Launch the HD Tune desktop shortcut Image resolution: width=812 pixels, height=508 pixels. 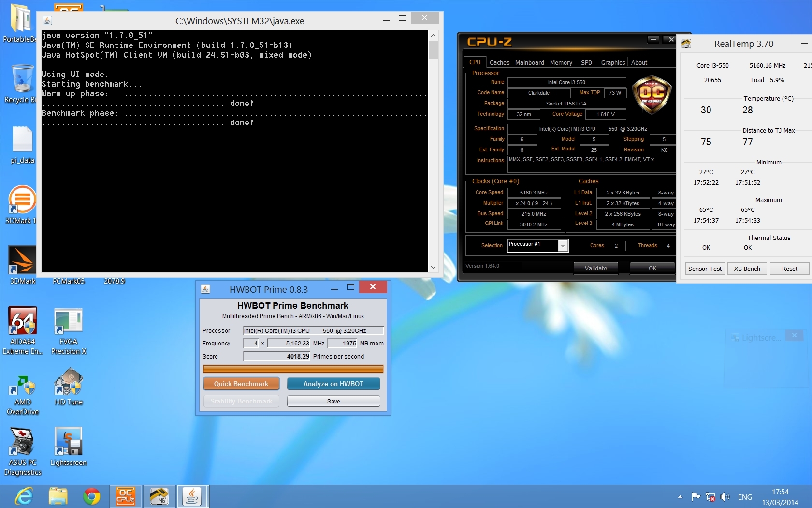(x=69, y=386)
